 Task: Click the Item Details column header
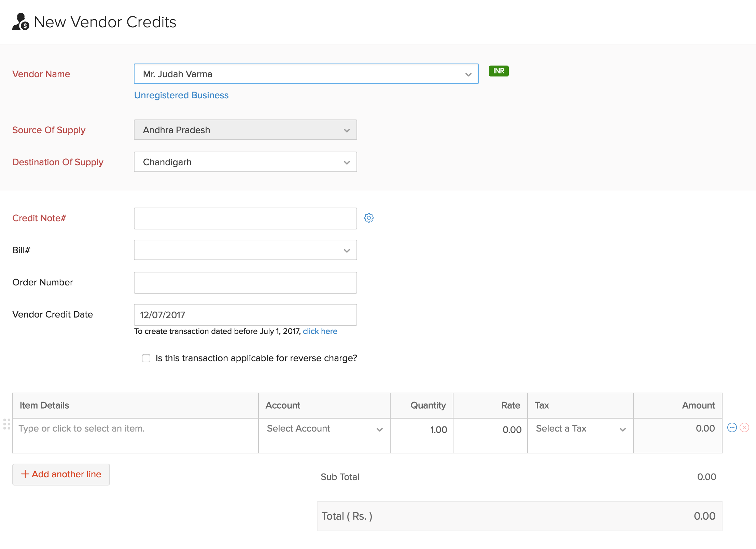pyautogui.click(x=44, y=405)
